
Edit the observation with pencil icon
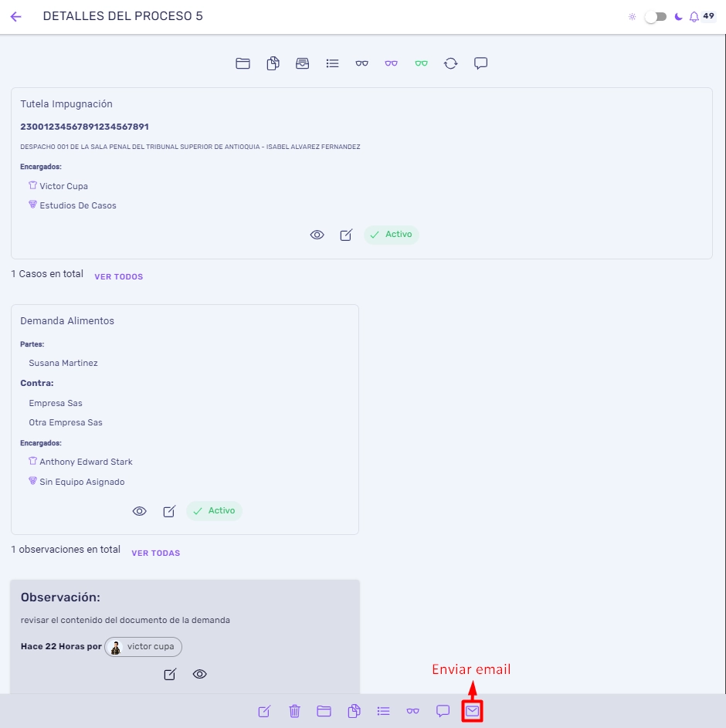170,674
